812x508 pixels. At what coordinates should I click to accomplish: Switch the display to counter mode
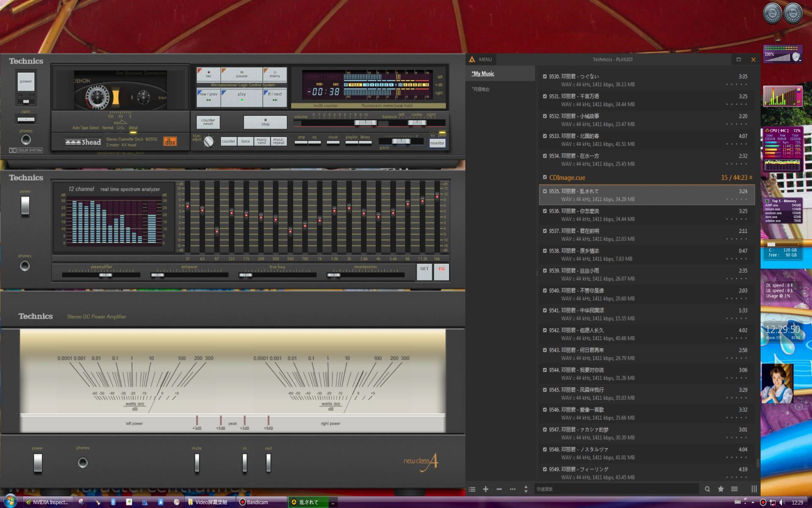pos(228,141)
